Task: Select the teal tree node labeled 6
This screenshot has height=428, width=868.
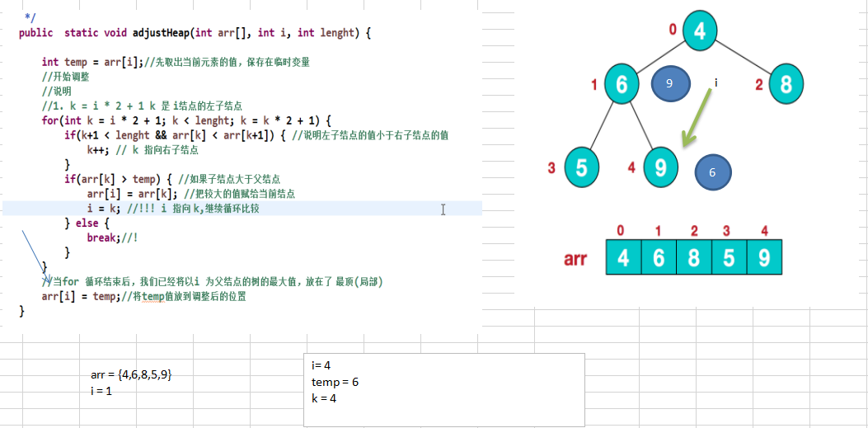Action: click(621, 84)
